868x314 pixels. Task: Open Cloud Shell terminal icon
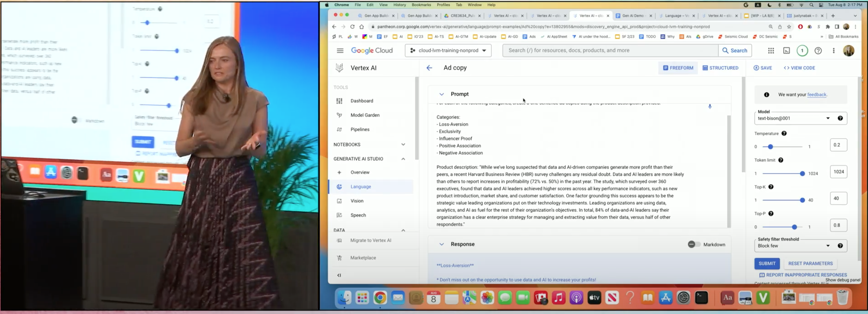[x=786, y=51]
